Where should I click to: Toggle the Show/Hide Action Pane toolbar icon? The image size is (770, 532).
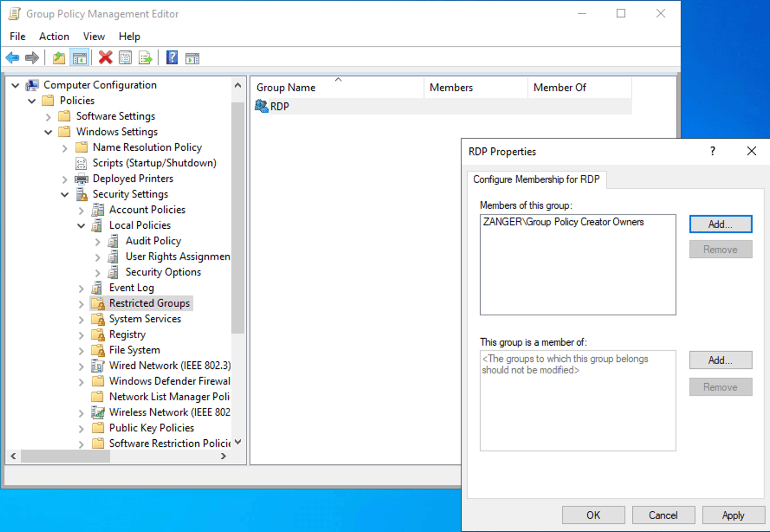coord(192,58)
